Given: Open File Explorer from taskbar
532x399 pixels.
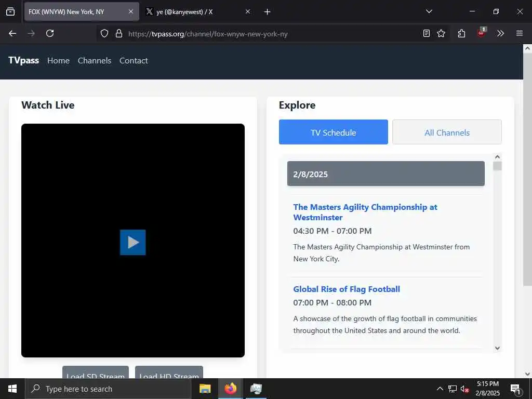Looking at the screenshot, I should (x=205, y=389).
